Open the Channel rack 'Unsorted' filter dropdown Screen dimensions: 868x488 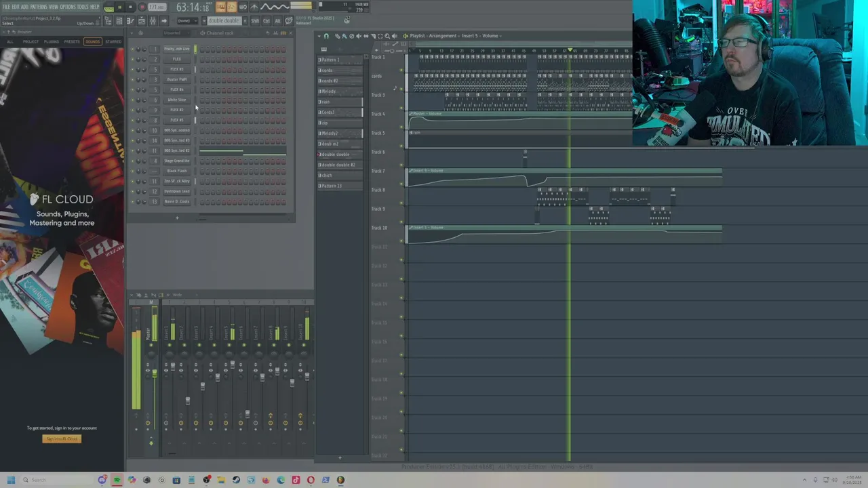click(175, 33)
